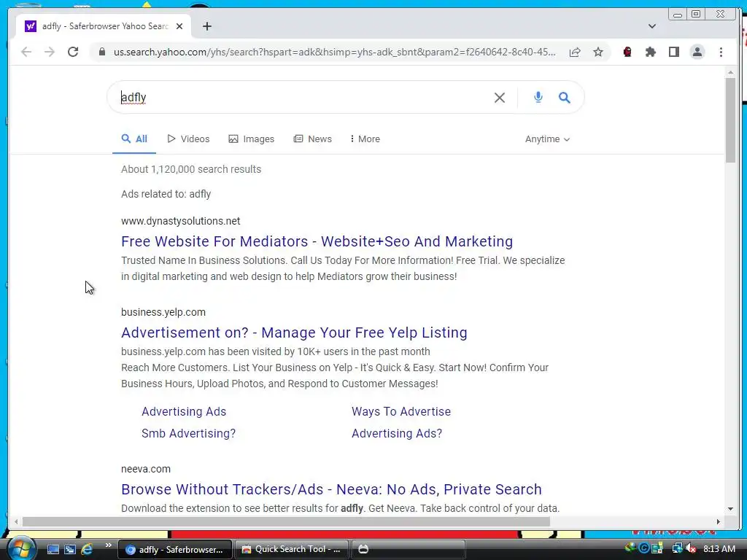Expand the Anytime time filter
The height and width of the screenshot is (560, 747).
click(547, 139)
